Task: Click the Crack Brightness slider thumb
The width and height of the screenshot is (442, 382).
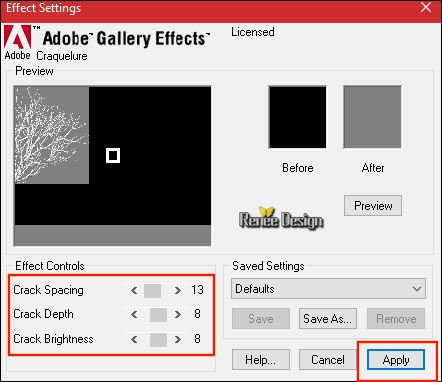Action: [158, 340]
